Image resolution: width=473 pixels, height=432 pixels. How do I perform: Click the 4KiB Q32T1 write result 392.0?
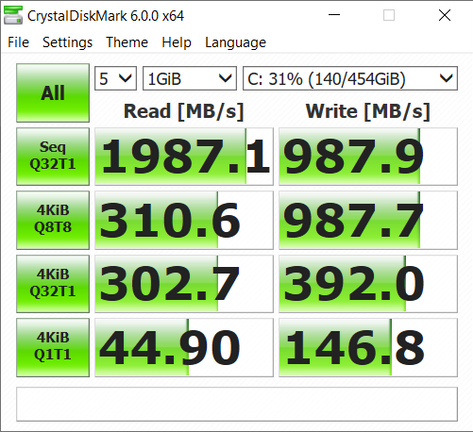coord(368,284)
